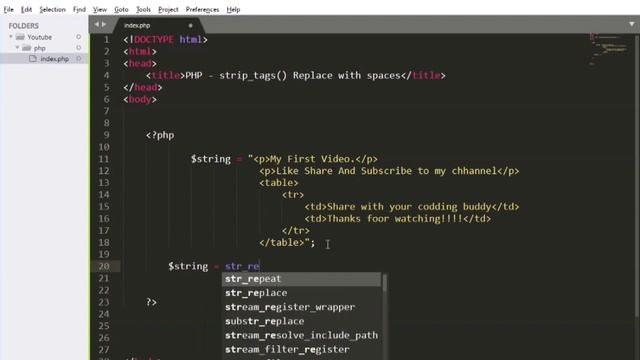Click "Thanks foor watching!!!!" text
This screenshot has height=360, width=640.
395,218
